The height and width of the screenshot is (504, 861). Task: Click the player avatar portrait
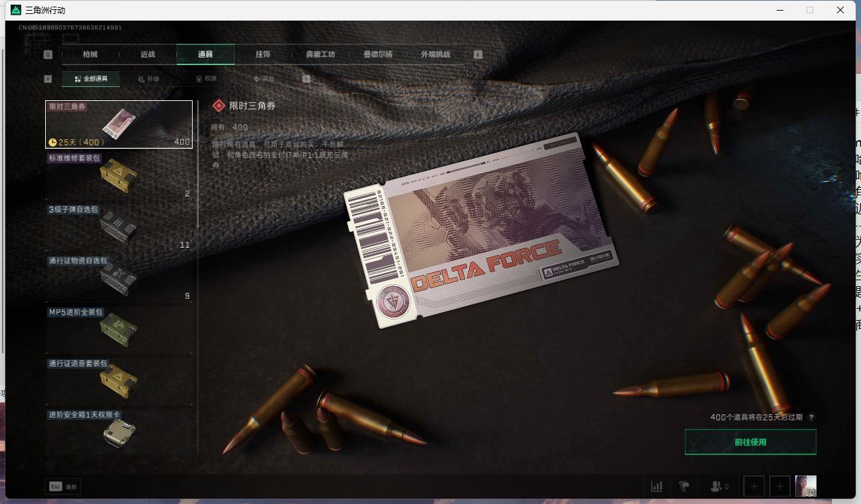pyautogui.click(x=805, y=486)
